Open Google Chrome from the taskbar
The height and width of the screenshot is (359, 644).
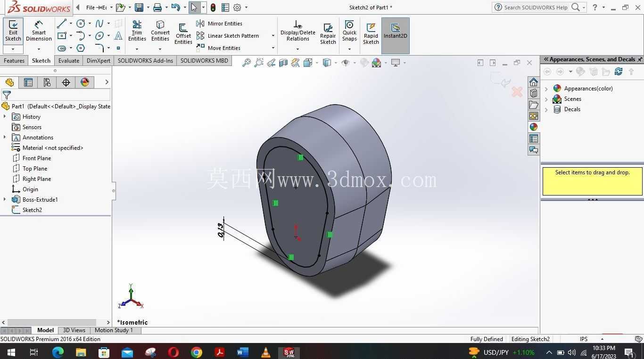[197, 352]
